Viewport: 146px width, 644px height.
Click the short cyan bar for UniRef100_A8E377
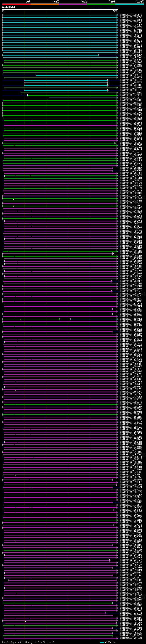pyautogui.click(x=66, y=80)
